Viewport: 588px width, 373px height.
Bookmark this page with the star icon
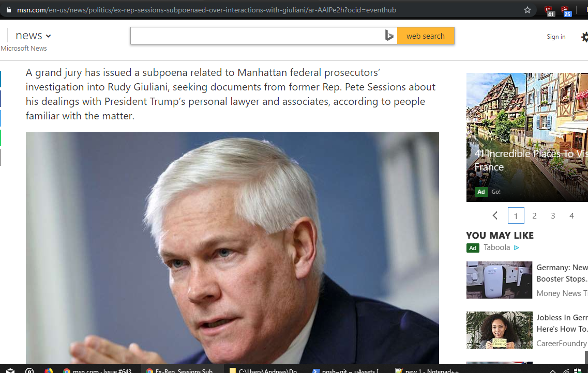point(527,10)
